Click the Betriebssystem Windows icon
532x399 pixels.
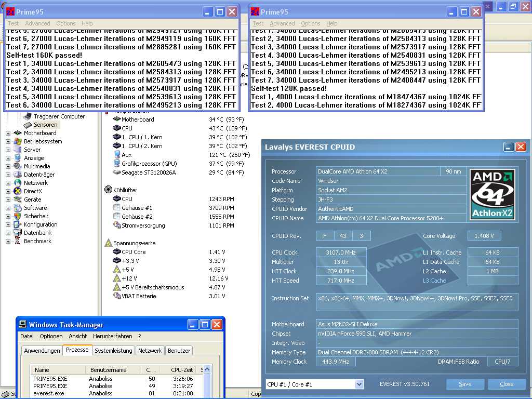(17, 141)
